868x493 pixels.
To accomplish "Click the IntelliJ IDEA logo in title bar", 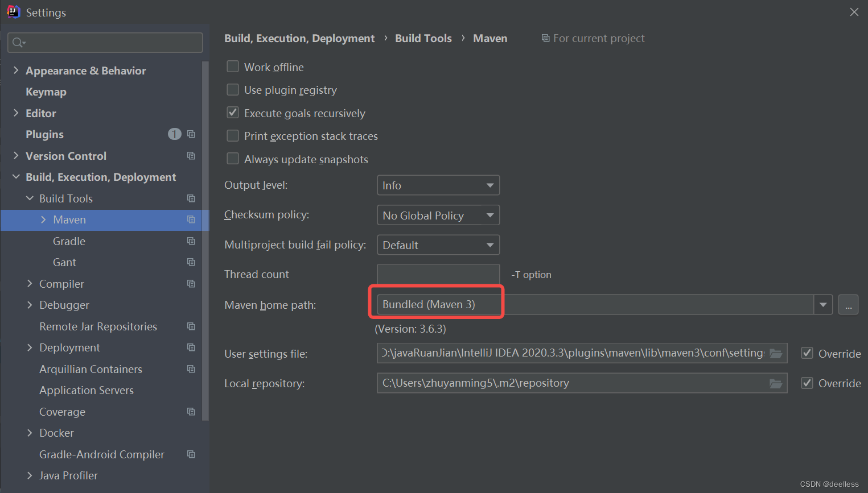I will (x=13, y=12).
